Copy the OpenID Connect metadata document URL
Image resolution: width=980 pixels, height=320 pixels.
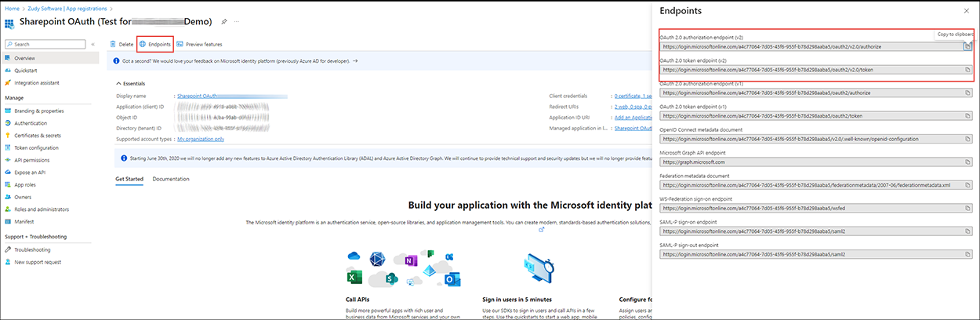click(967, 139)
